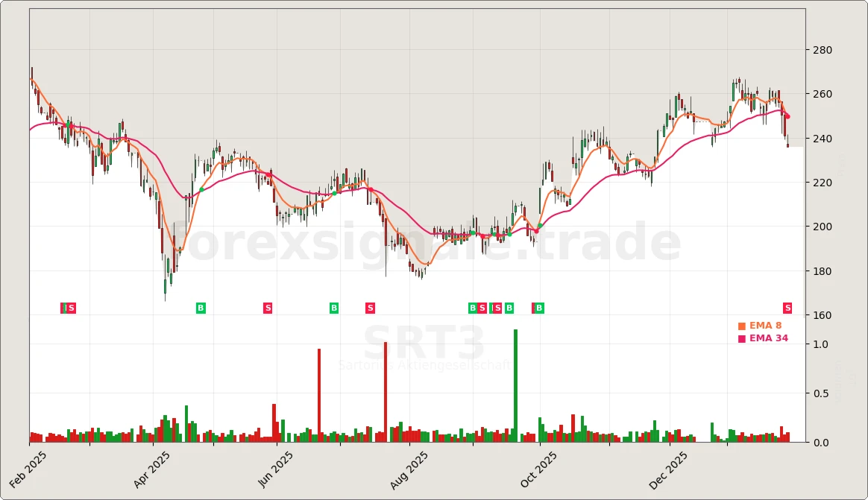868x500 pixels.
Task: Select the red S marker near August
Action: (x=369, y=307)
